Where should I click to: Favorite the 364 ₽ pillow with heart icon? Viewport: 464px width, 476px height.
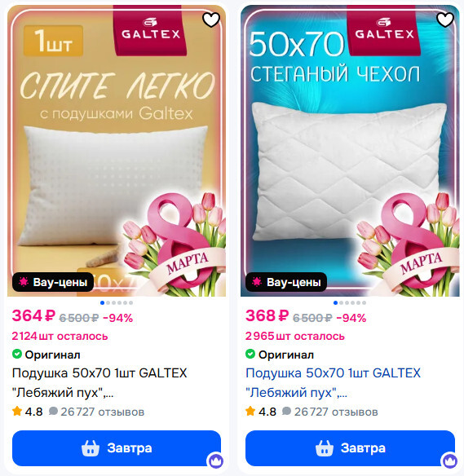pyautogui.click(x=211, y=20)
